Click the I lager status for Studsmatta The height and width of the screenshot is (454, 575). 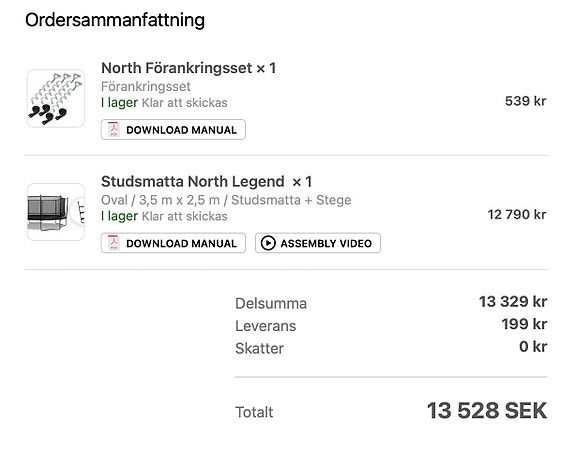pos(119,216)
